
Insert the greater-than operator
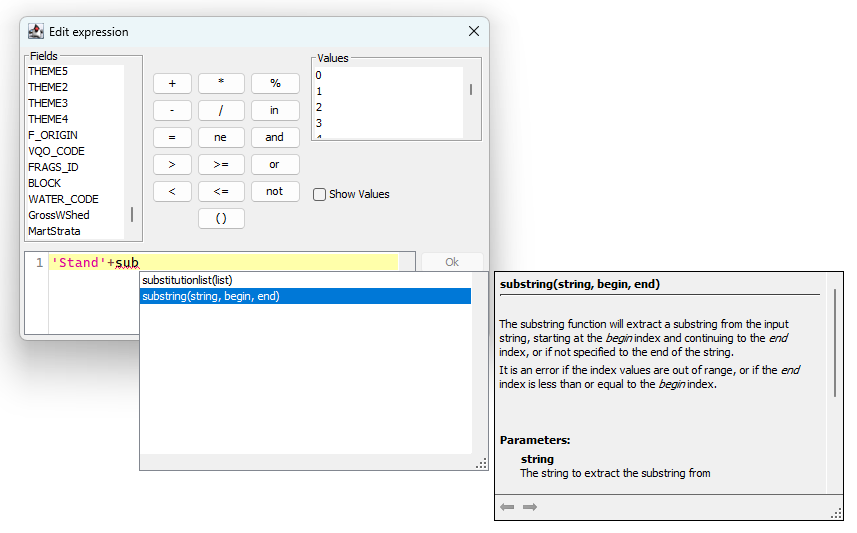(x=172, y=165)
